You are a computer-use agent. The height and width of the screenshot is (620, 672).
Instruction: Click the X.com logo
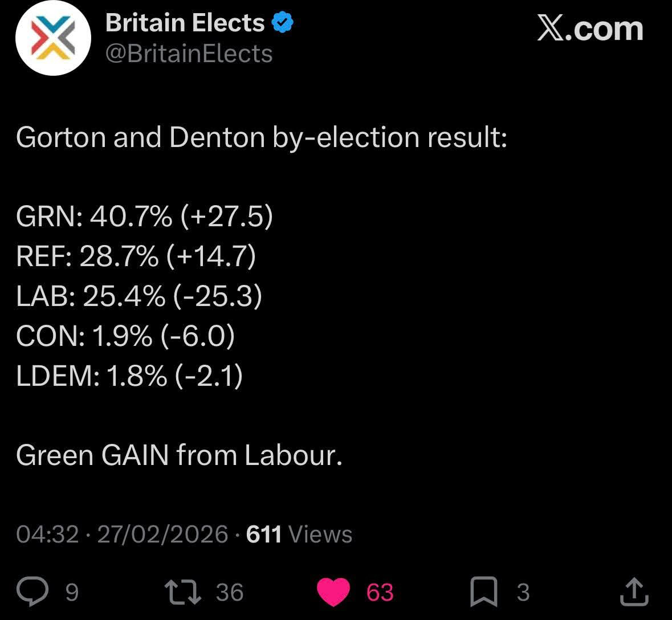pos(590,28)
